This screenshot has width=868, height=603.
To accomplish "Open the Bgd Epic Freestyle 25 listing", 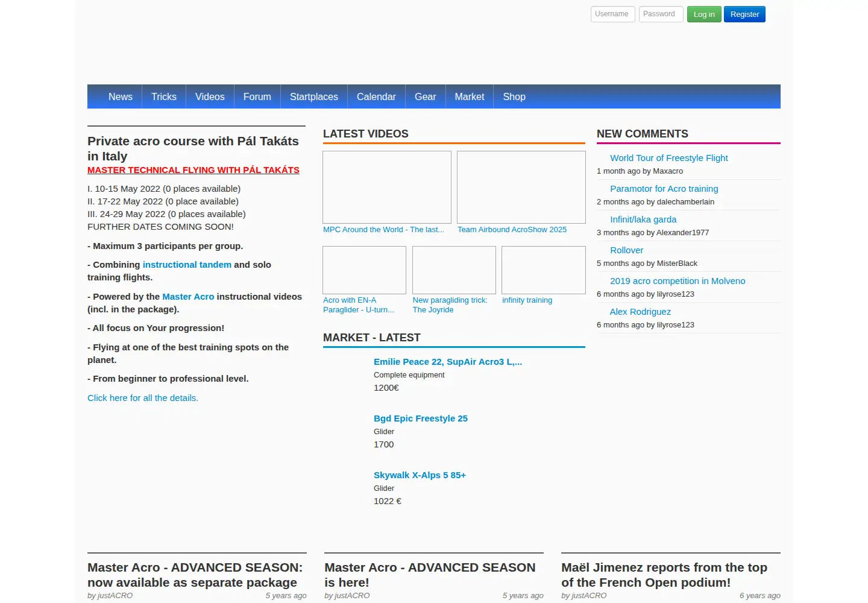I will [421, 418].
